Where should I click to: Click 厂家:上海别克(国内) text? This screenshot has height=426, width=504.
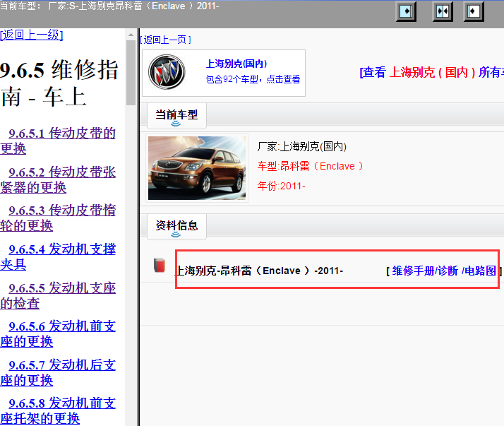[x=302, y=147]
